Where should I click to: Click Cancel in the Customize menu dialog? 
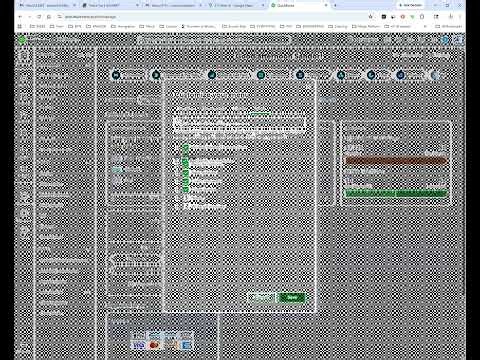(263, 298)
